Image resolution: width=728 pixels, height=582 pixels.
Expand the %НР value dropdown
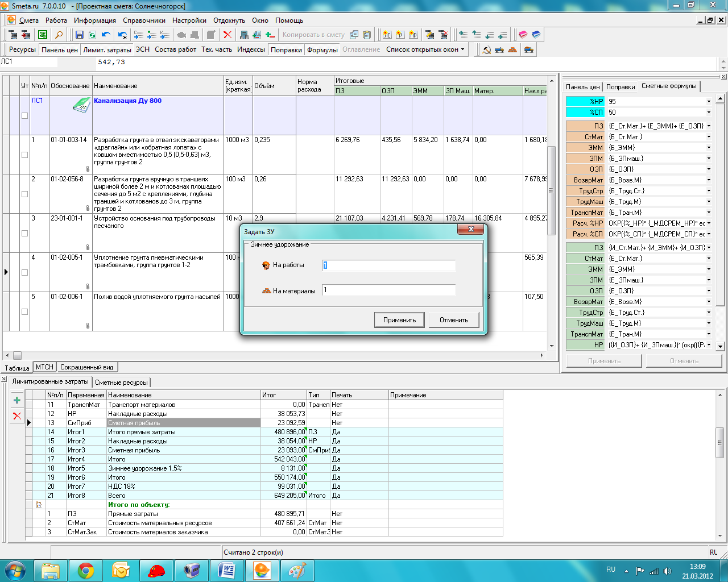709,102
